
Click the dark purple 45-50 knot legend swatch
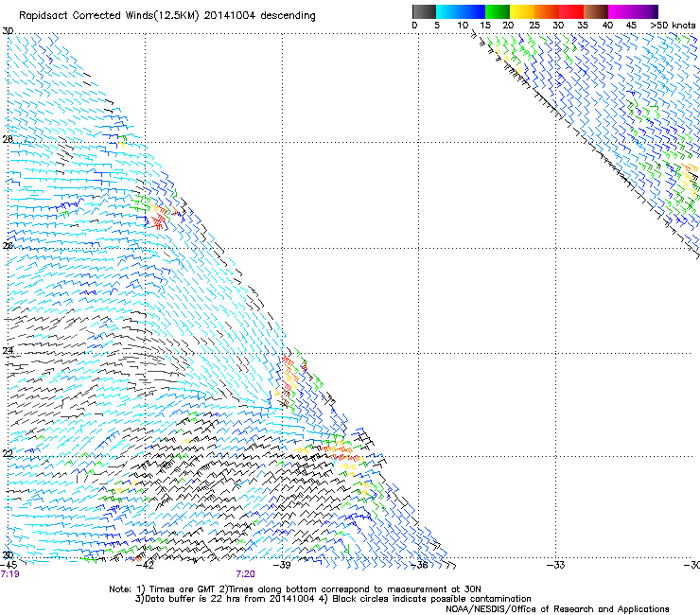click(x=645, y=11)
